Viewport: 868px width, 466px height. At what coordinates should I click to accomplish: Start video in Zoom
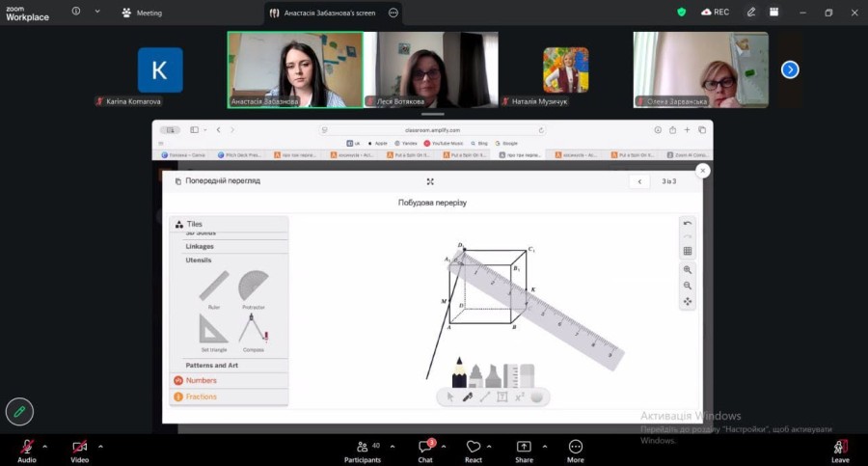(x=80, y=451)
